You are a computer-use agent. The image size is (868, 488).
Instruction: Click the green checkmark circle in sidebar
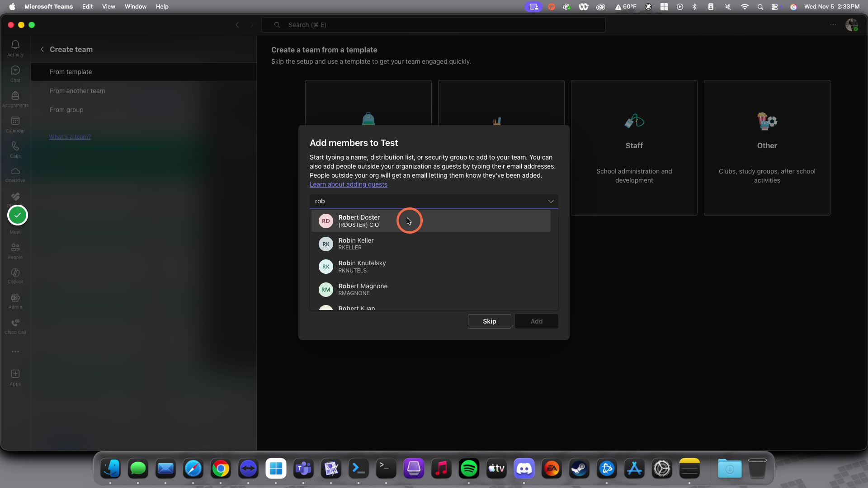[18, 216]
